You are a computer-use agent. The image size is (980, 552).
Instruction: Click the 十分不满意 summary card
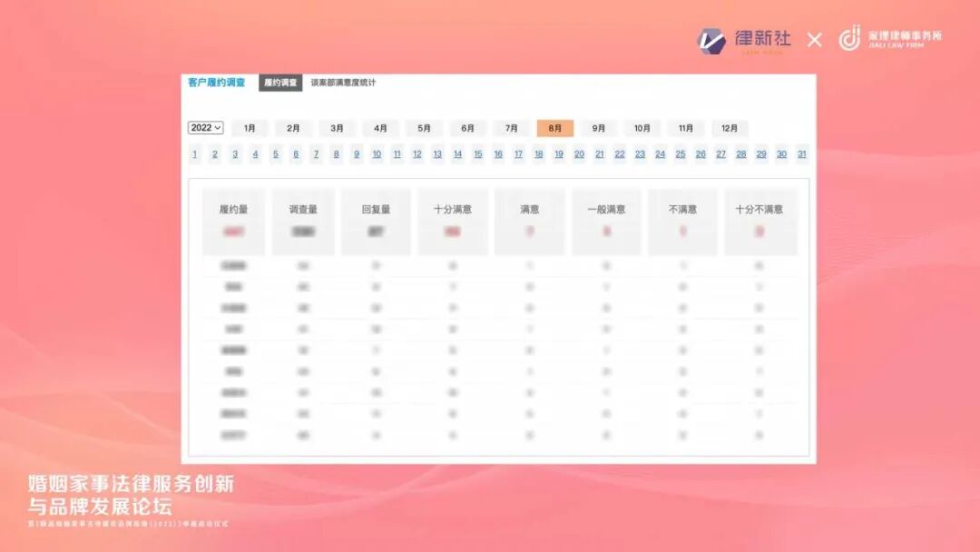(x=760, y=222)
